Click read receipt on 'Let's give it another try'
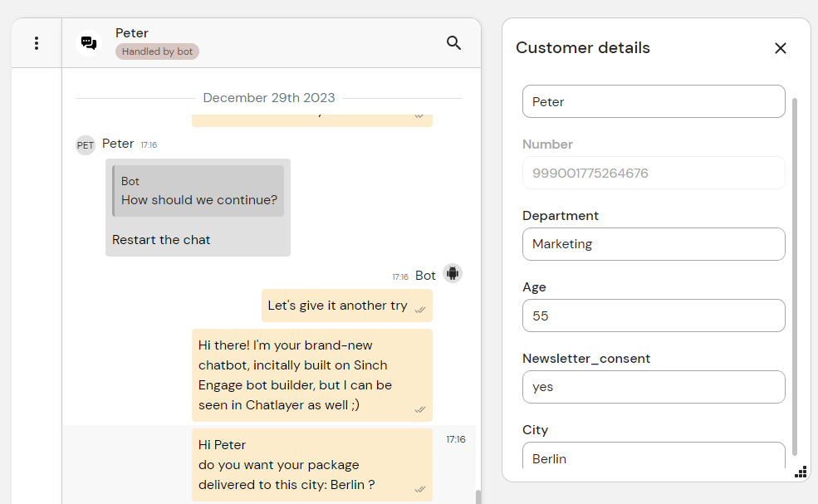The width and height of the screenshot is (818, 504). click(420, 309)
